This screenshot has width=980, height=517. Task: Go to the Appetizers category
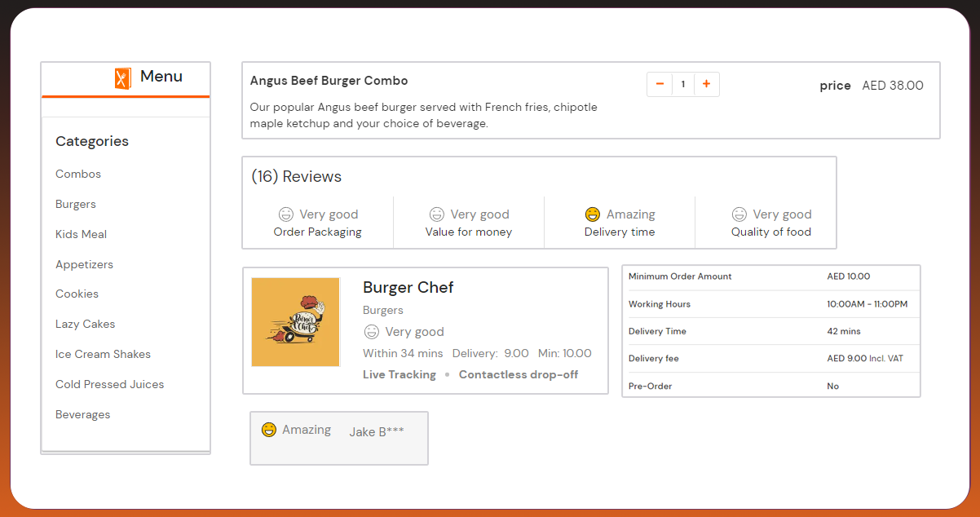click(84, 264)
